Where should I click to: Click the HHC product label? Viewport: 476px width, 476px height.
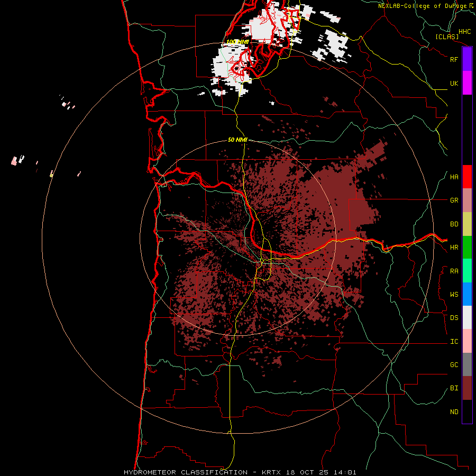click(464, 32)
